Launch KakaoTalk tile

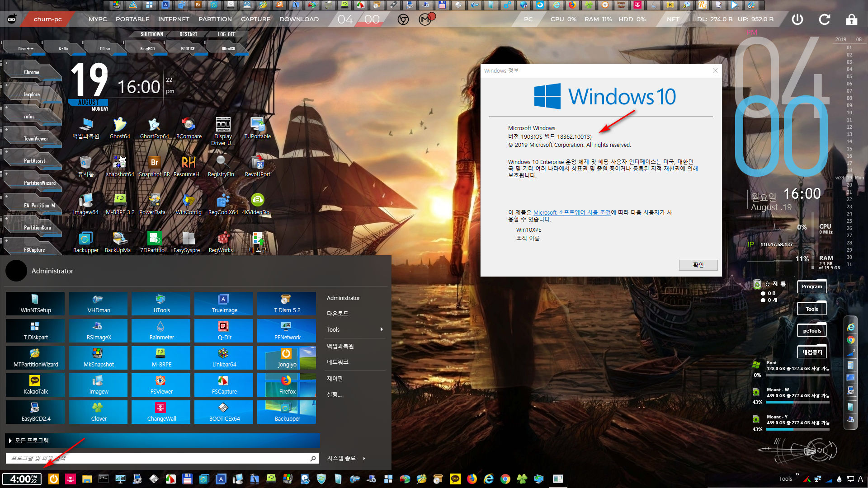[x=35, y=385]
